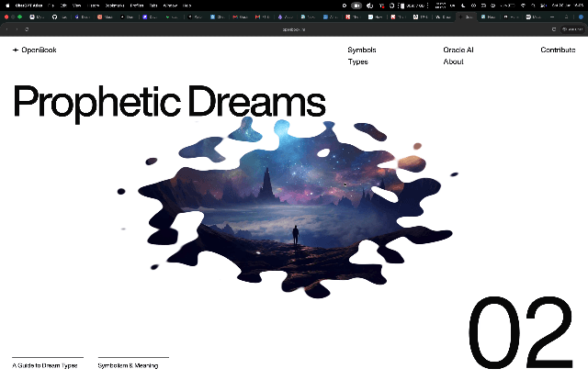
Task: Focus the browser address bar
Action: click(x=294, y=29)
